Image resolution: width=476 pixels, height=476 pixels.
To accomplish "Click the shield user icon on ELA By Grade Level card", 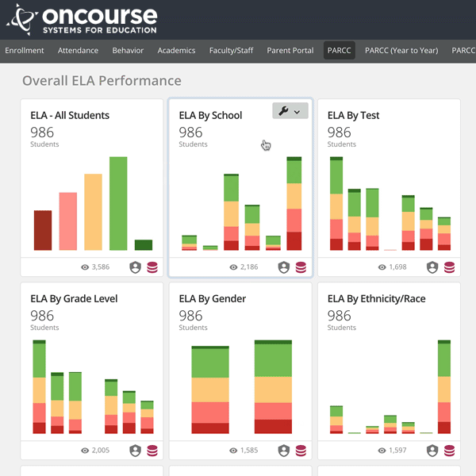I will pos(135,451).
